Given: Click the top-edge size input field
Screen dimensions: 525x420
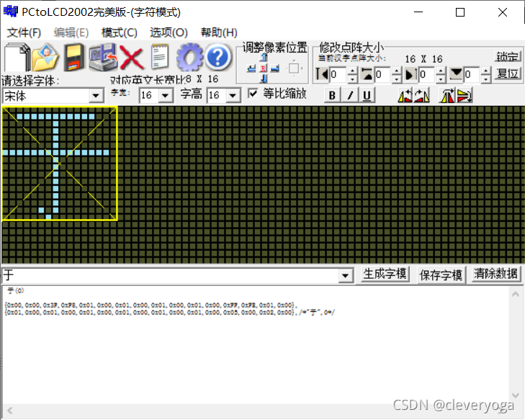Looking at the screenshot, I should tap(382, 75).
